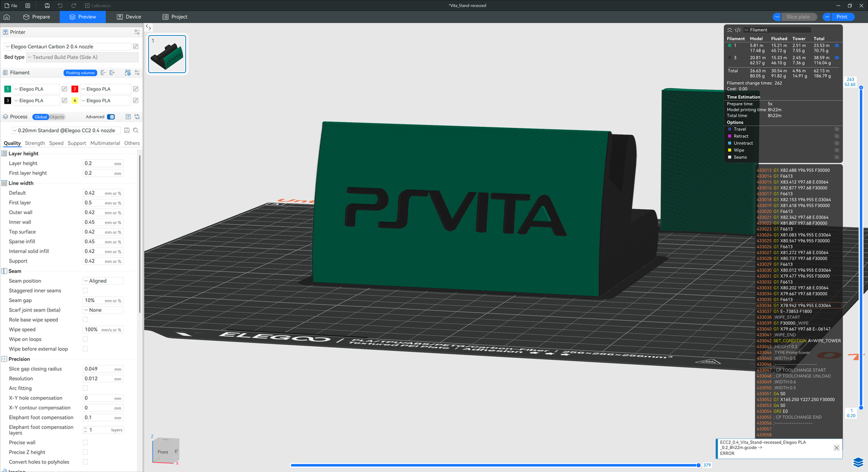
Task: Open printer section settings icon
Action: [x=137, y=32]
